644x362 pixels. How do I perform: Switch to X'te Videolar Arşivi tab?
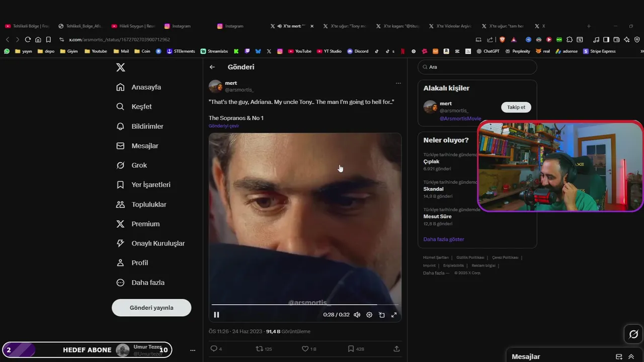pos(451,26)
